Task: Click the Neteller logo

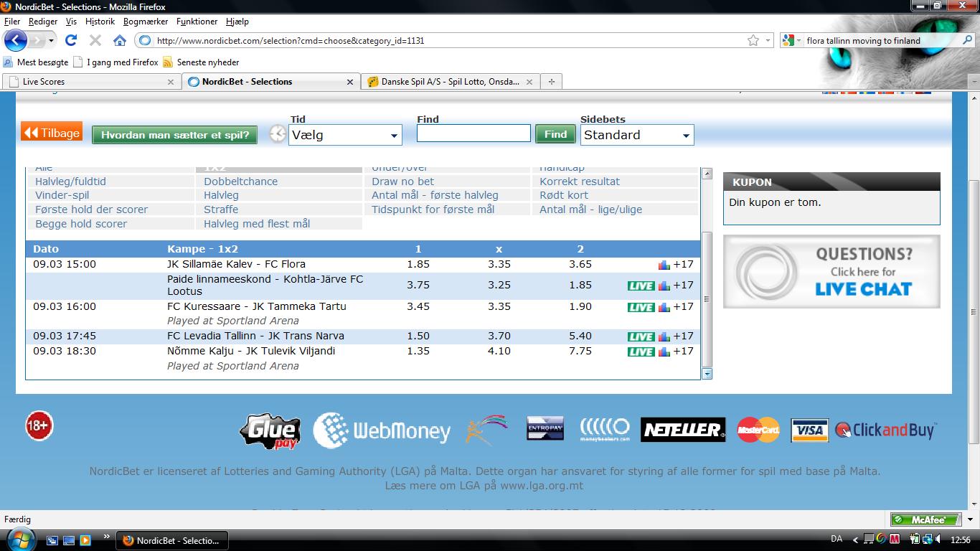Action: click(x=683, y=430)
